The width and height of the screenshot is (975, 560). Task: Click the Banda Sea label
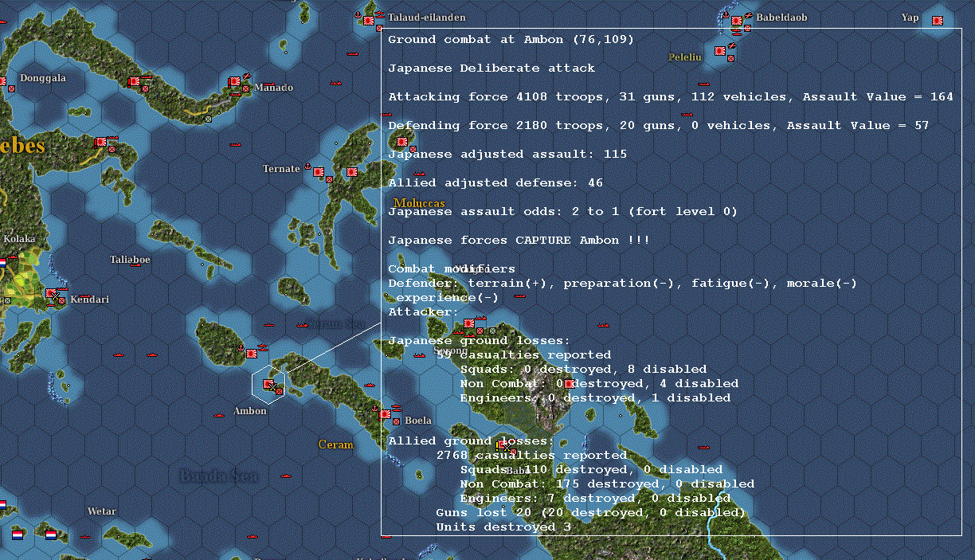(x=219, y=476)
